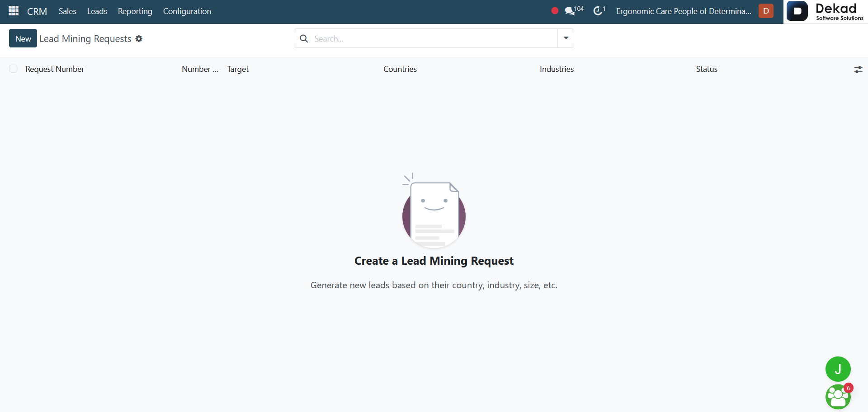Open the optional columns adjust icon
868x412 pixels.
tap(858, 70)
